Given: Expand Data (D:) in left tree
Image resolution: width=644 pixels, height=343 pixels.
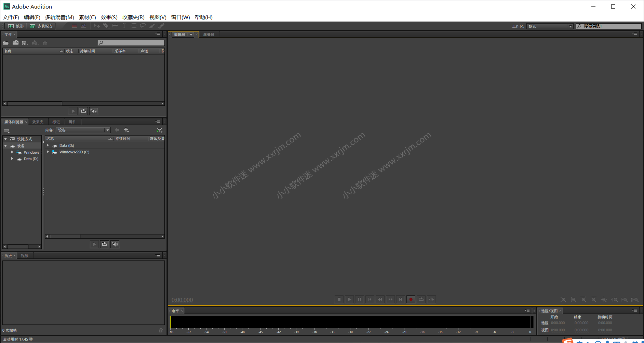Looking at the screenshot, I should [x=12, y=159].
